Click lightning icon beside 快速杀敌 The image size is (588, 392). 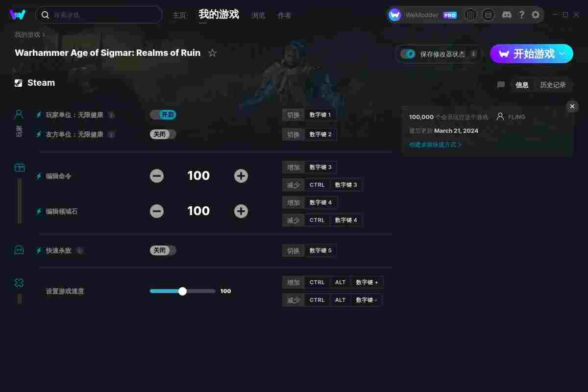point(39,250)
